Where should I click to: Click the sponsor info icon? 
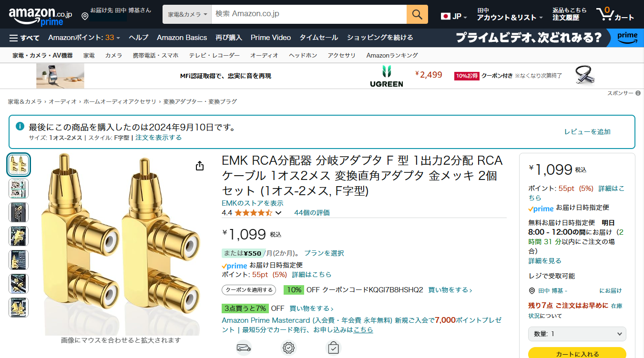click(638, 93)
